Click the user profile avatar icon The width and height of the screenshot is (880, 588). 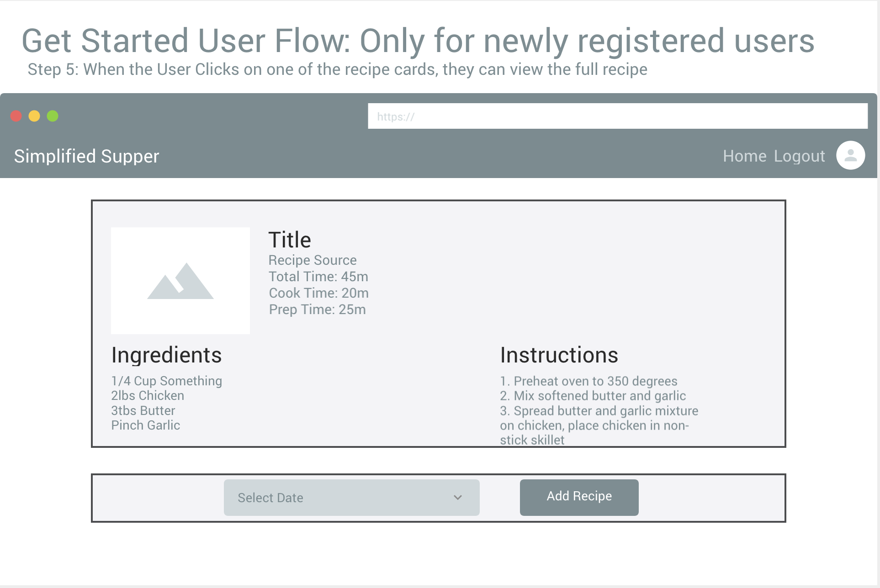coord(850,156)
